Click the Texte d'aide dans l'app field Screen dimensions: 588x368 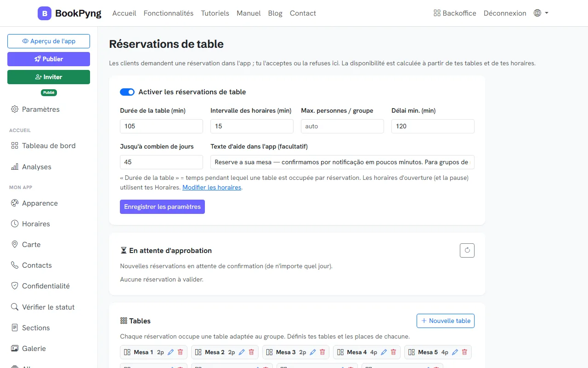pos(342,162)
